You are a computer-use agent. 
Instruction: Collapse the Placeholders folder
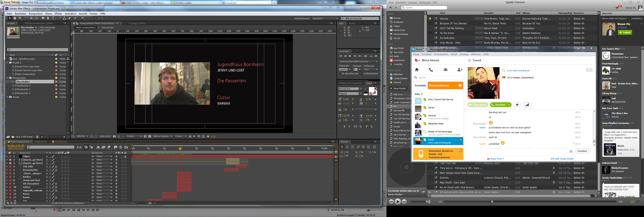(x=7, y=78)
